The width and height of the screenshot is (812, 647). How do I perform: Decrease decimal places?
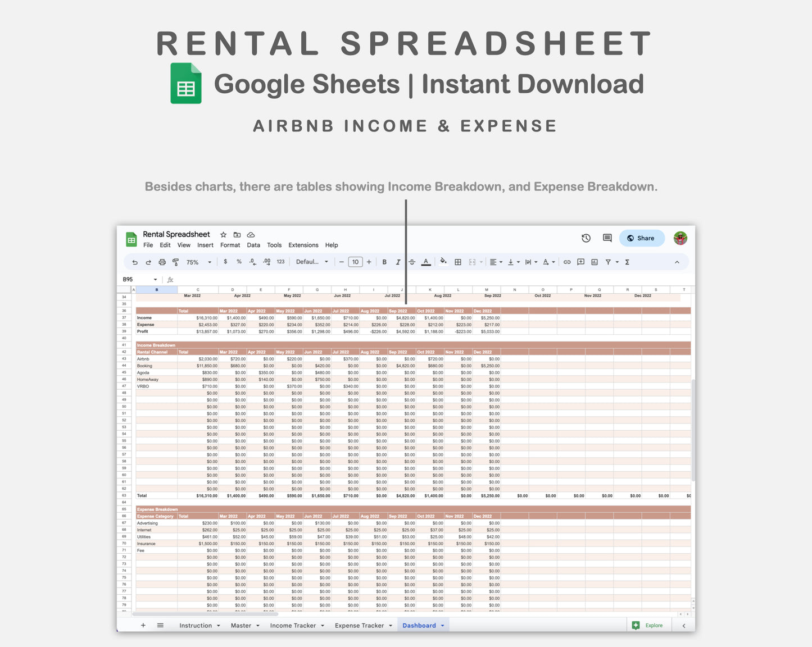point(252,262)
